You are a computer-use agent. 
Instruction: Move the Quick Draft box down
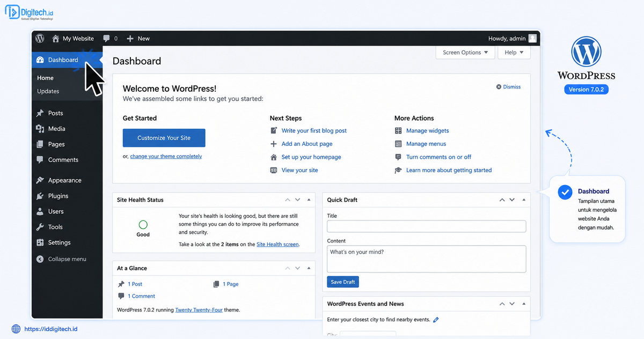512,200
